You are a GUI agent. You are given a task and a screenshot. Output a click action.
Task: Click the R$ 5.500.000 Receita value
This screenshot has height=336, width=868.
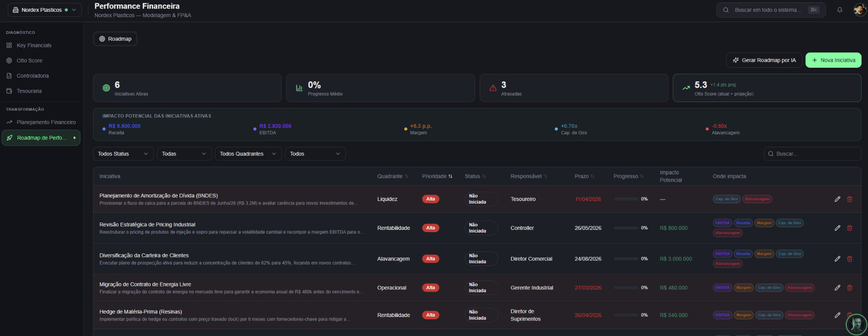[x=124, y=126]
